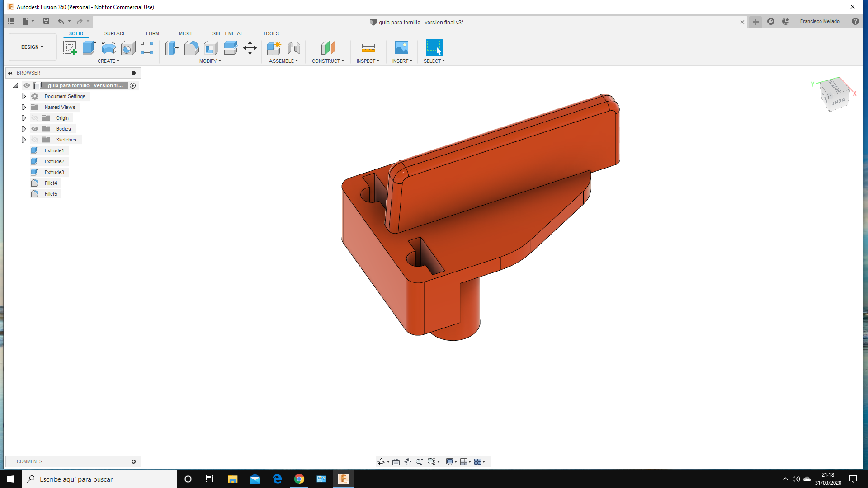Open the DESIGN workspace dropdown
Screen dimensions: 868x488
(x=32, y=47)
